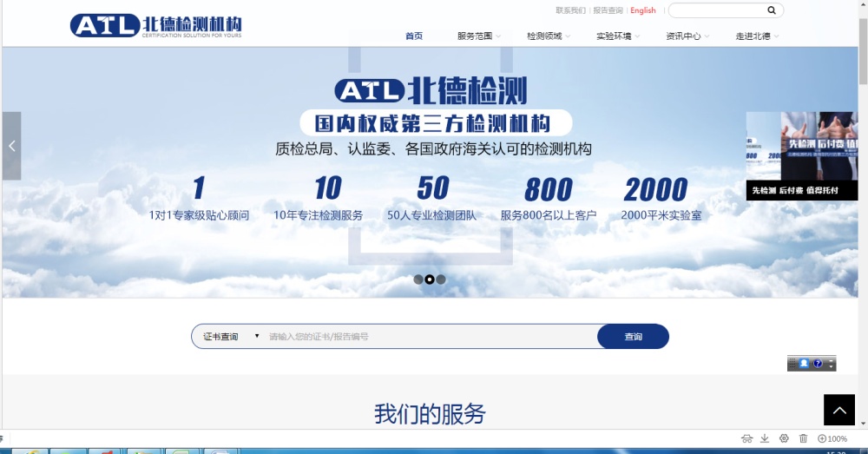Click the scrollbar up arrow
This screenshot has height=454, width=868.
click(863, 4)
